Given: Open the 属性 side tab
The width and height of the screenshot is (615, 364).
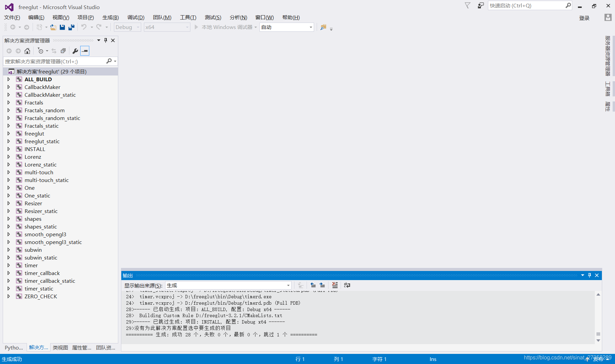Looking at the screenshot, I should 608,107.
